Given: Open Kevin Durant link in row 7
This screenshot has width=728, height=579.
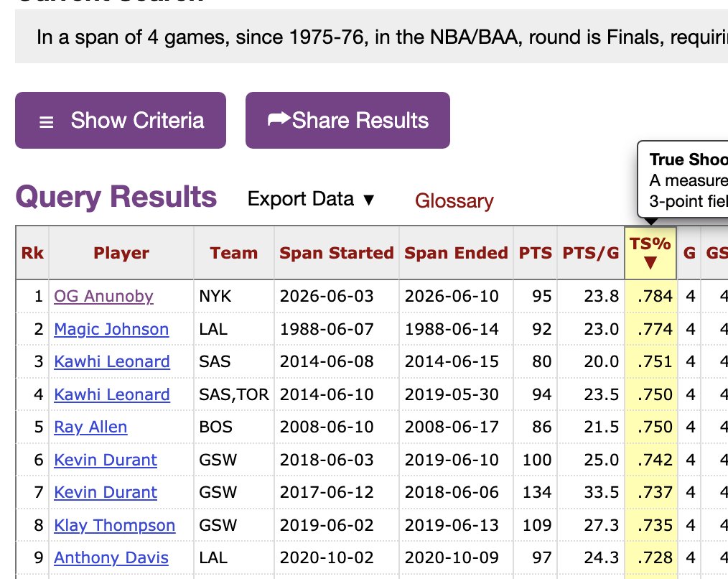Looking at the screenshot, I should [106, 493].
